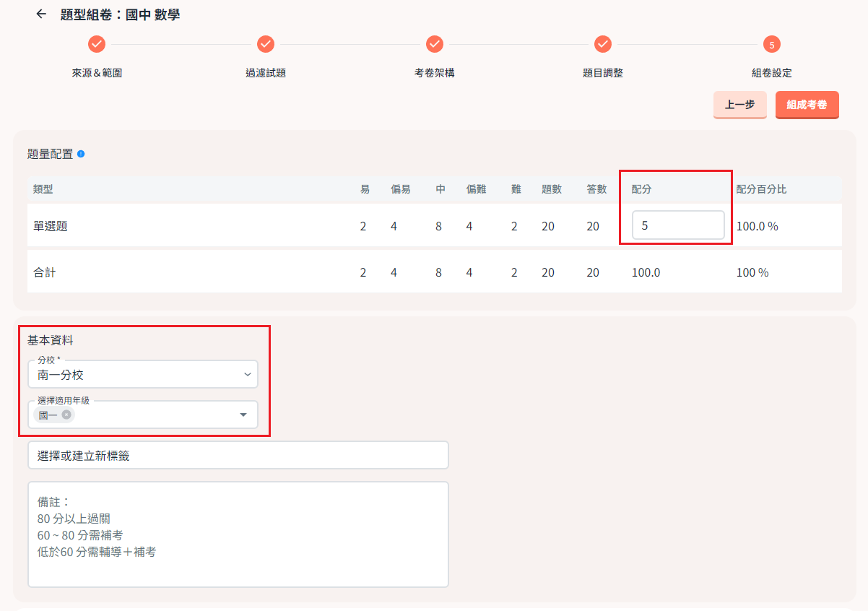
Task: Select the 考卷架構 step label
Action: pyautogui.click(x=435, y=73)
